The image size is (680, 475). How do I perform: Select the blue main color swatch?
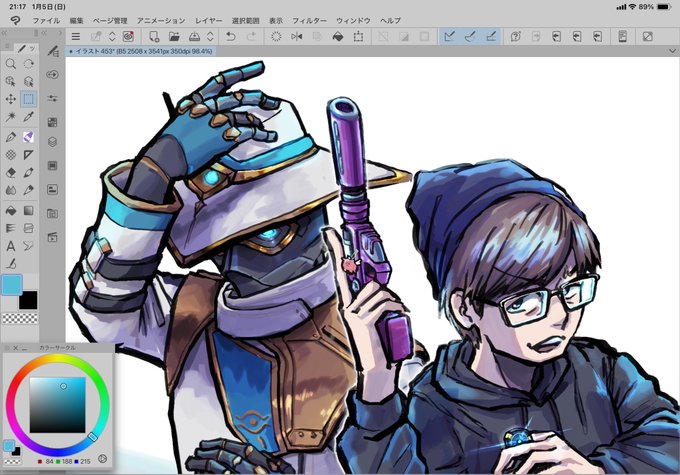click(x=12, y=285)
